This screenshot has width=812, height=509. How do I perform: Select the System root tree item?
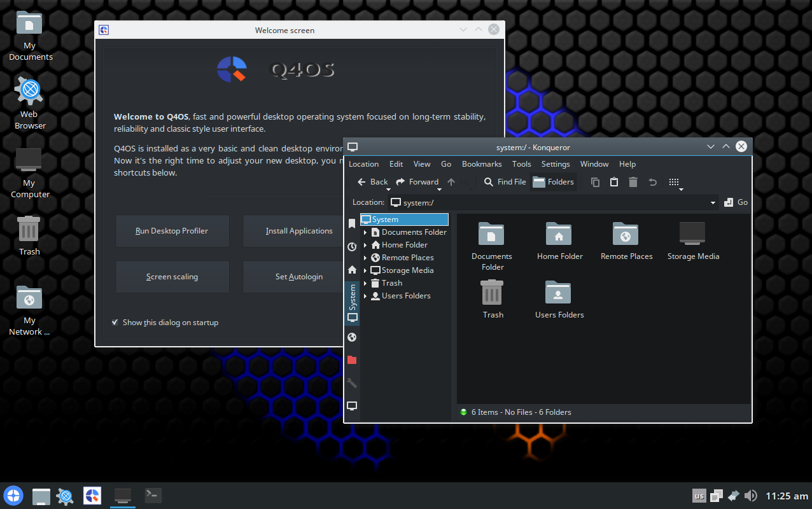pyautogui.click(x=404, y=220)
